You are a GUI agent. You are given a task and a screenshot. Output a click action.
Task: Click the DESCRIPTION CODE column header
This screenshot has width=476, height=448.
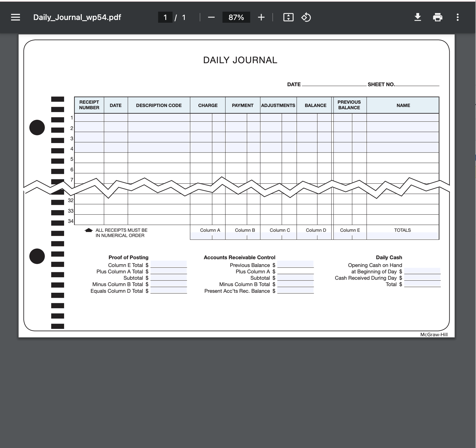pos(159,105)
